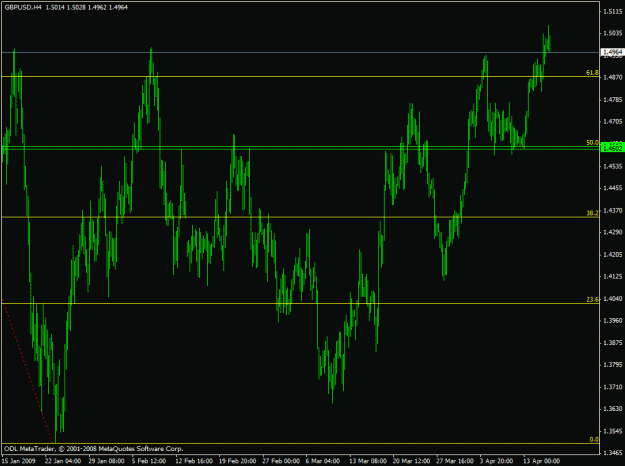
Task: Click the red dotted Fibonacci anchor line
Action: (x=28, y=372)
